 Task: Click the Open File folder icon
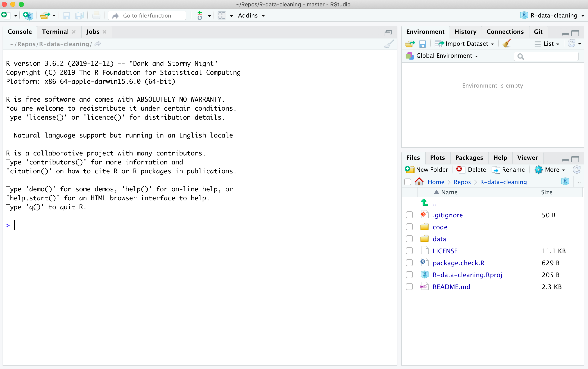click(45, 16)
